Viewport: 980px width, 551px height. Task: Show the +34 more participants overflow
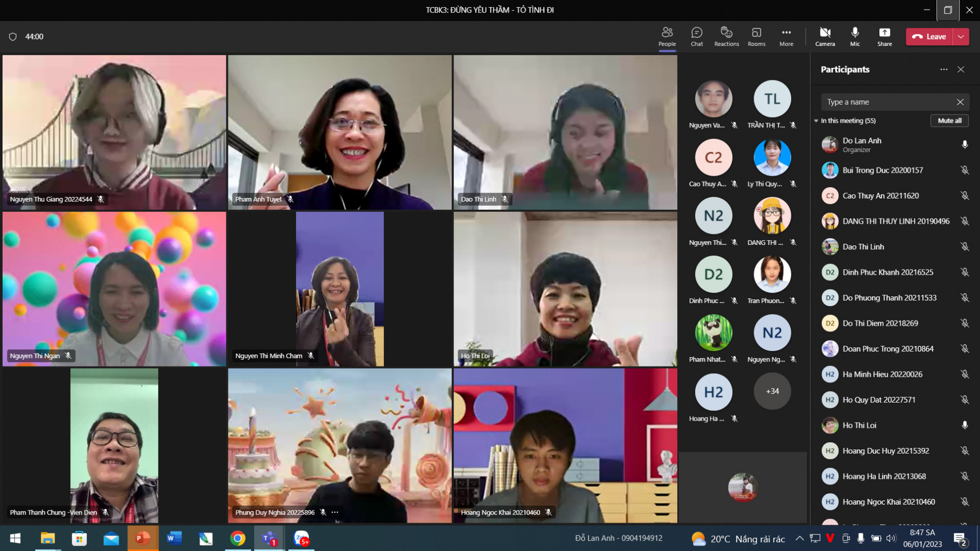(x=772, y=391)
